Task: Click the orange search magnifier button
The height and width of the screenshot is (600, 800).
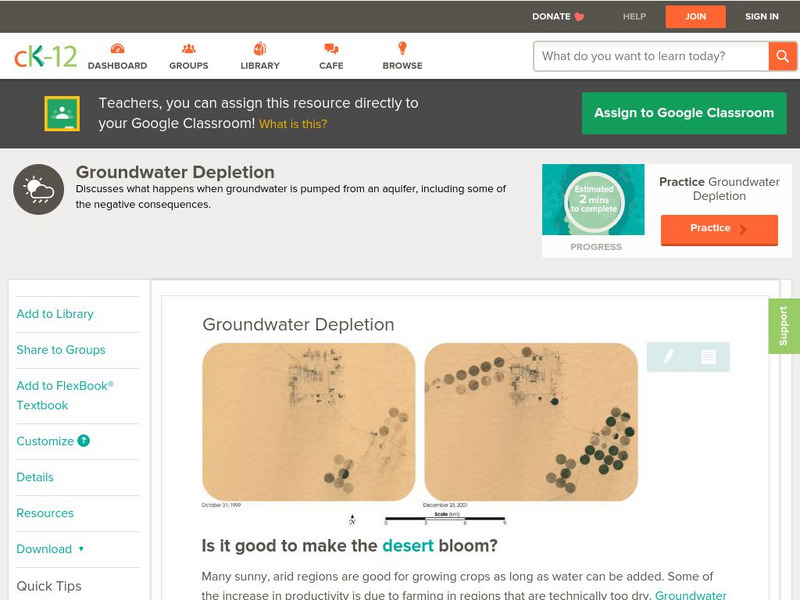Action: pyautogui.click(x=782, y=56)
